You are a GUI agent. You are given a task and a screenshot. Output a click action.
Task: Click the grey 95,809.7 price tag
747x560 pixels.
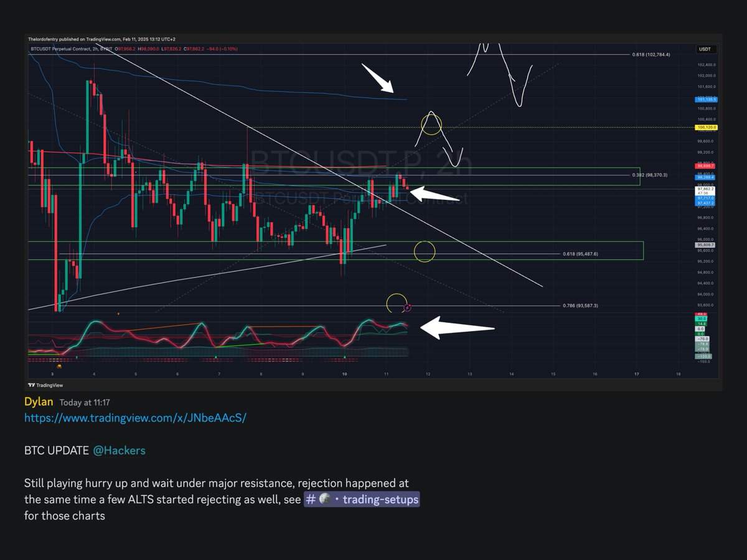[705, 245]
